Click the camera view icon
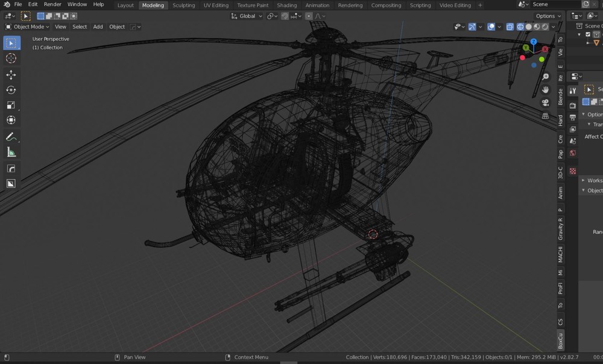Image resolution: width=603 pixels, height=364 pixels. (x=546, y=104)
